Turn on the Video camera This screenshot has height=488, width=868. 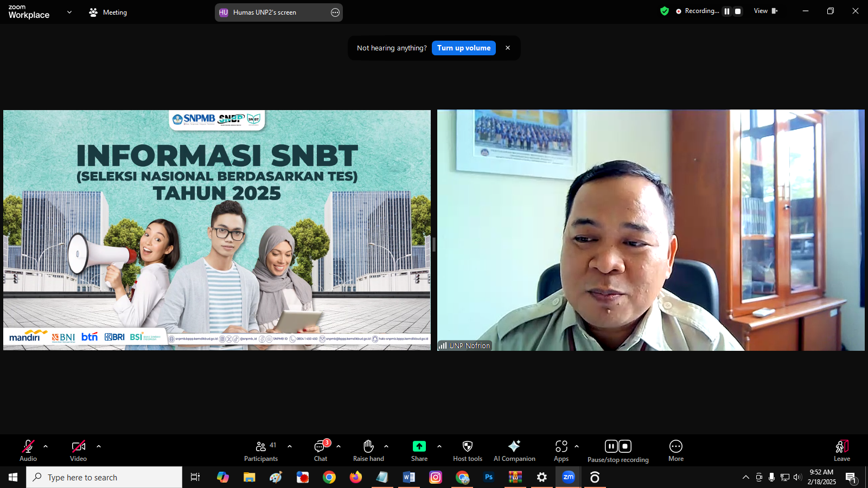(x=78, y=451)
